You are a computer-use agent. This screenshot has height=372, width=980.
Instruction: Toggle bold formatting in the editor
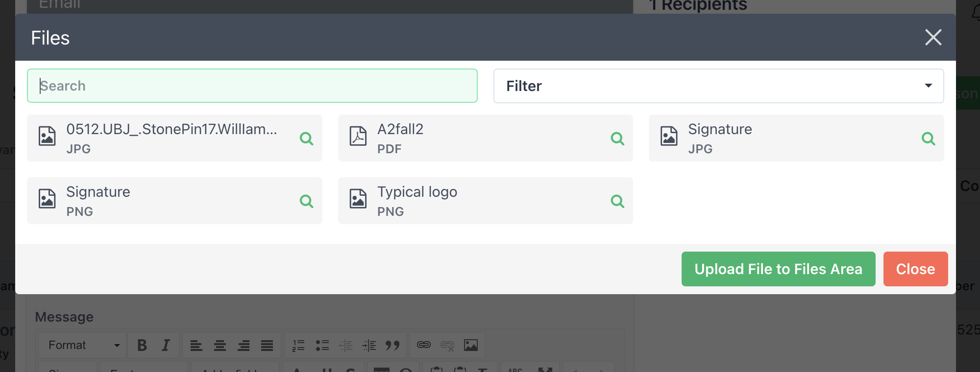(x=142, y=345)
